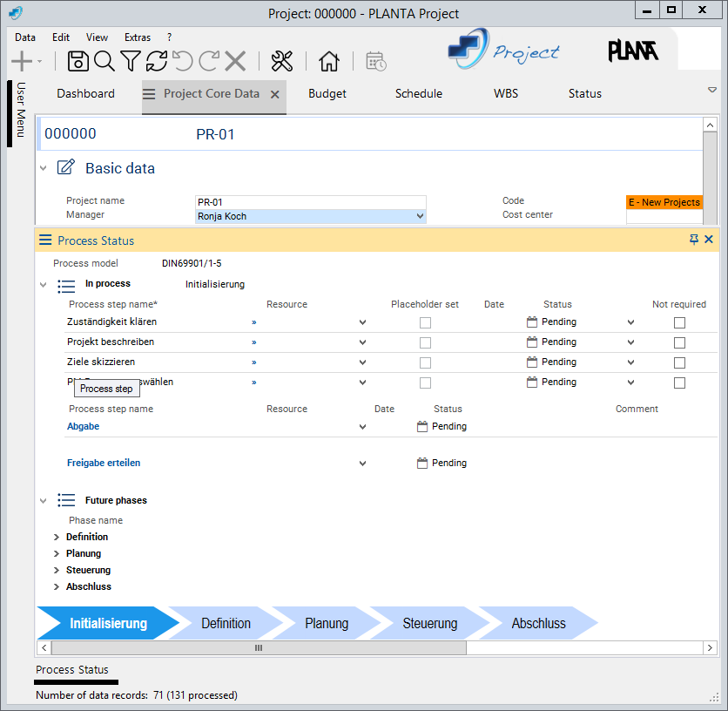Toggle Placeholder set in fourth process step row
This screenshot has width=728, height=711.
tap(425, 383)
